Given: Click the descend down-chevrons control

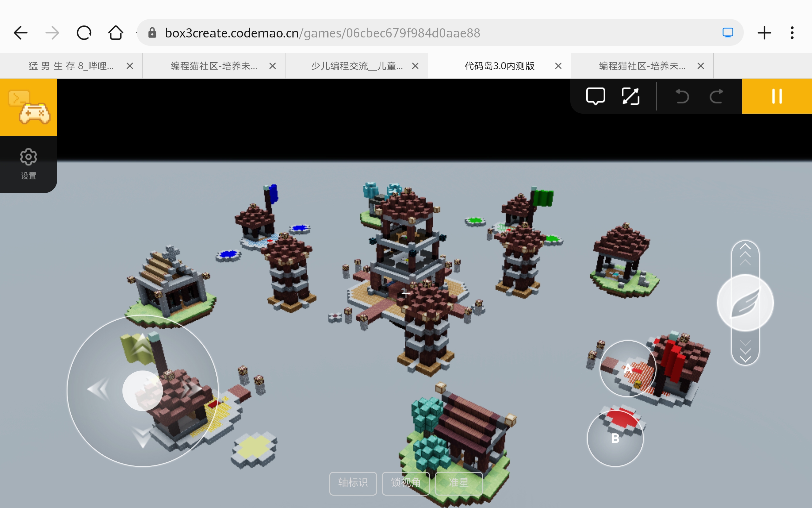Looking at the screenshot, I should pyautogui.click(x=745, y=351).
